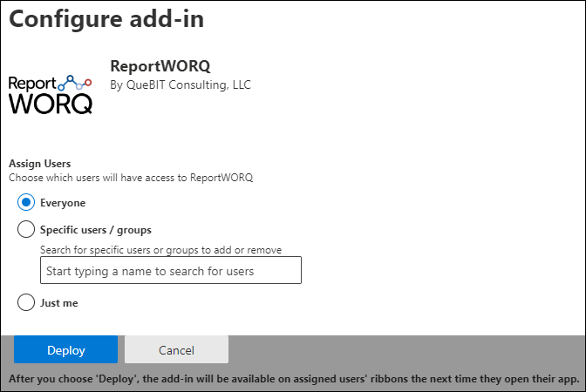Click the connected-dots graphic in the logo
The width and height of the screenshot is (586, 392).
coord(76,81)
